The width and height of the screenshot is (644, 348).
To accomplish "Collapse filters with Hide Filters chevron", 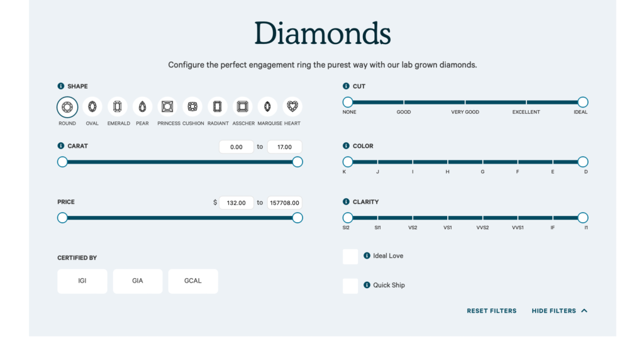I will 584,311.
